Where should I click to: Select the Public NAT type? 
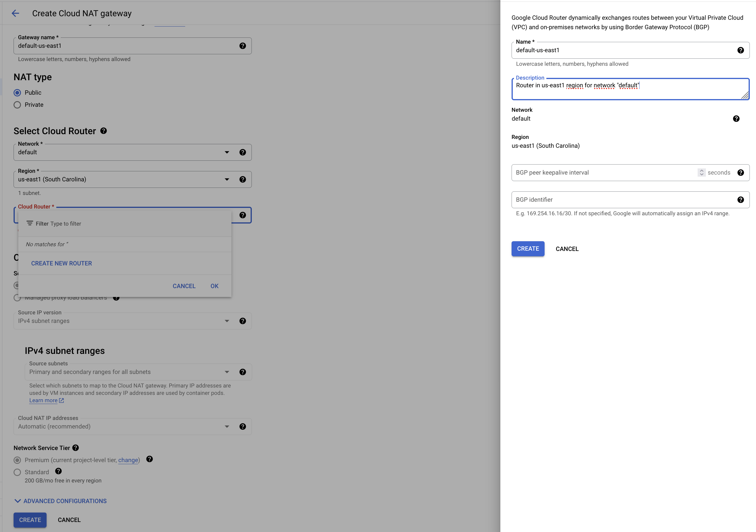click(17, 93)
